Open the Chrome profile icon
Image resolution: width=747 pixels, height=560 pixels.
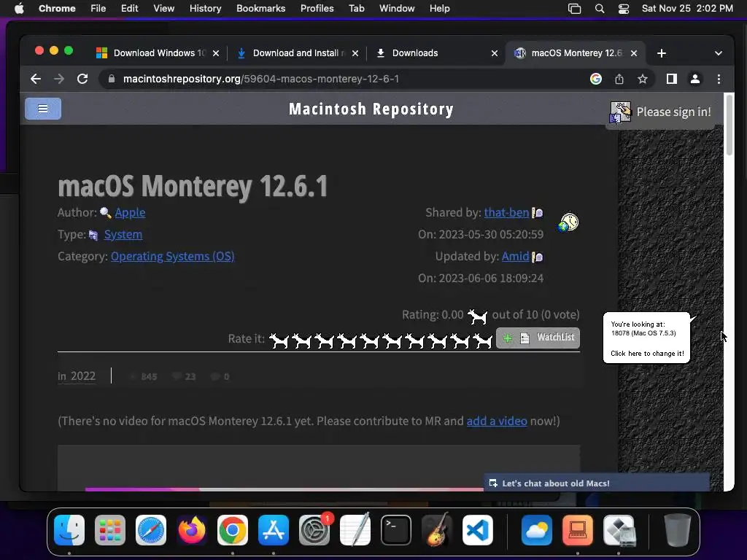pos(695,79)
